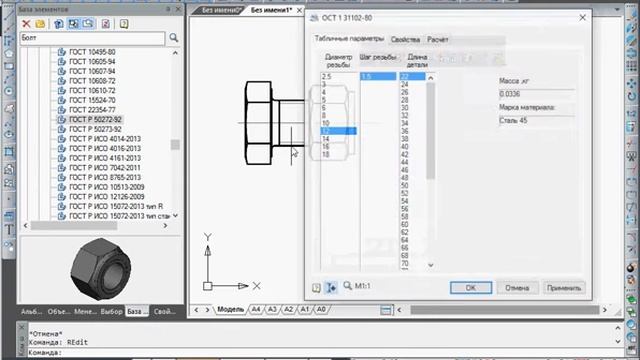Toggle the dynamic insert icon at dialog bottom

(331, 288)
